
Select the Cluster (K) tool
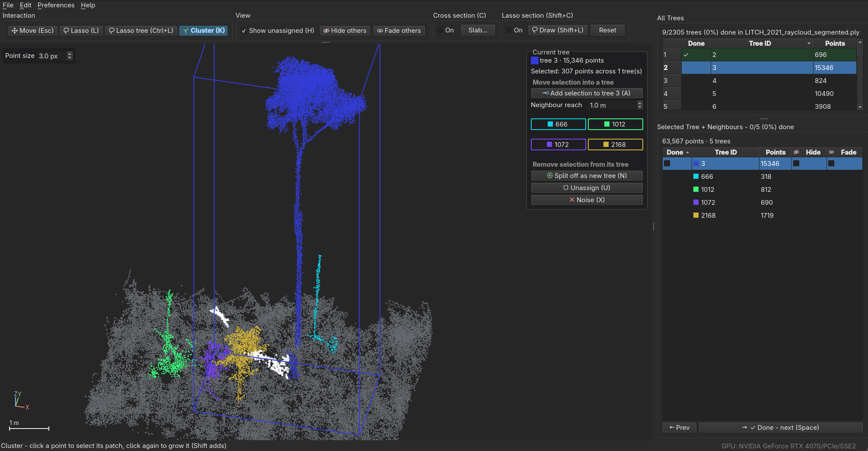tap(204, 31)
